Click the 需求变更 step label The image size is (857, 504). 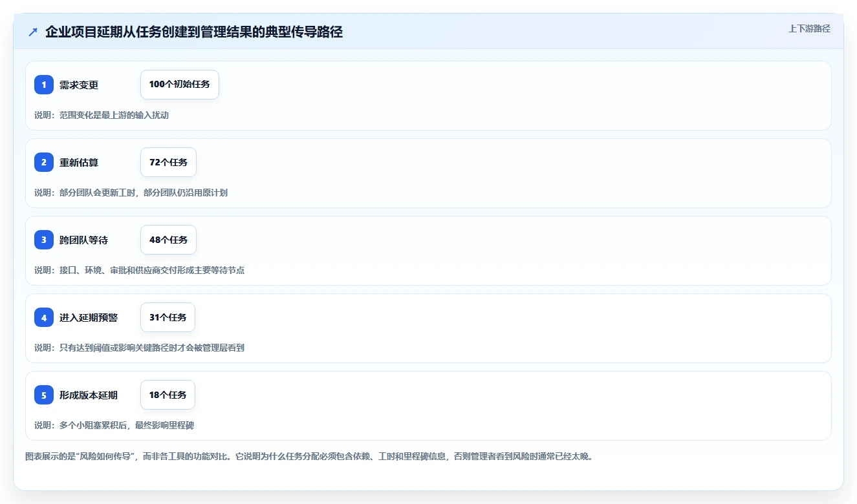pos(79,85)
